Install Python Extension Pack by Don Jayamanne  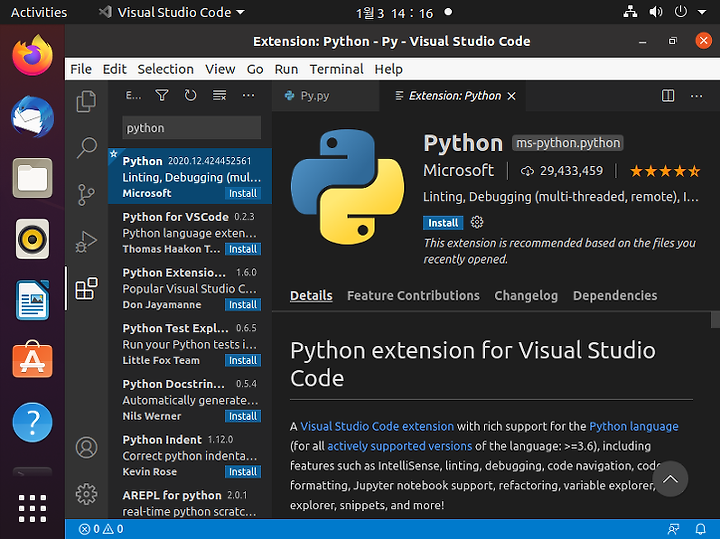pos(243,304)
